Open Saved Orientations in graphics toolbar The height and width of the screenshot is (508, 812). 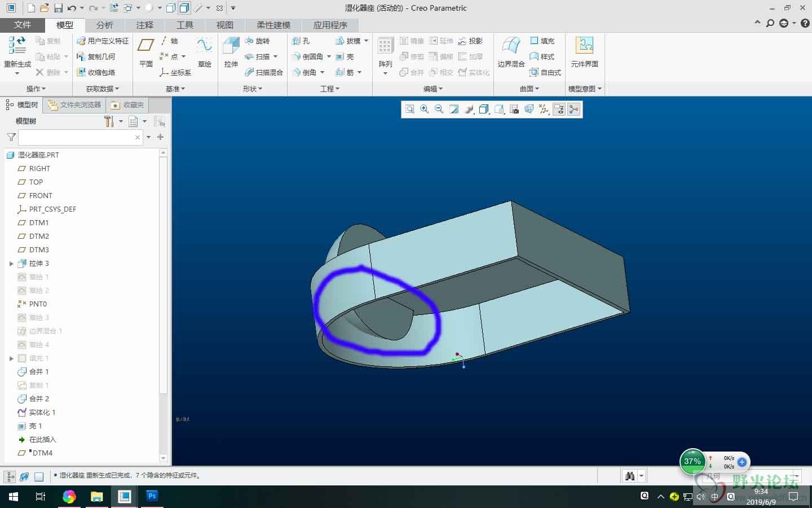(499, 110)
